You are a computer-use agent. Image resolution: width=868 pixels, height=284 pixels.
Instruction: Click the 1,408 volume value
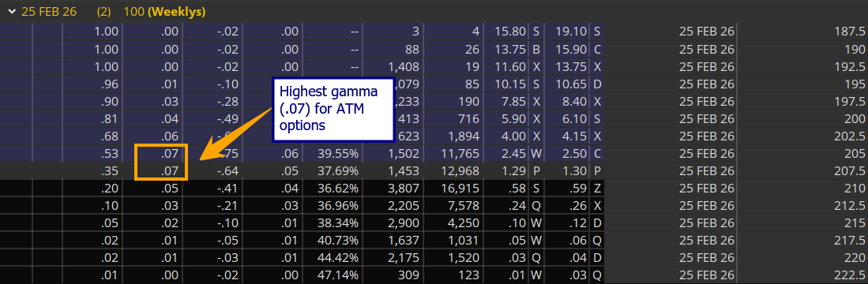coord(403,66)
